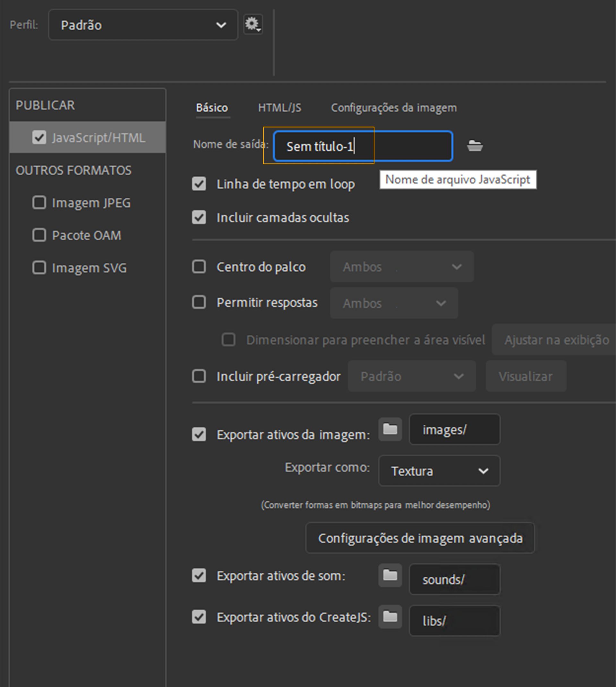Click the folder icon beside Nome de saída

[475, 146]
